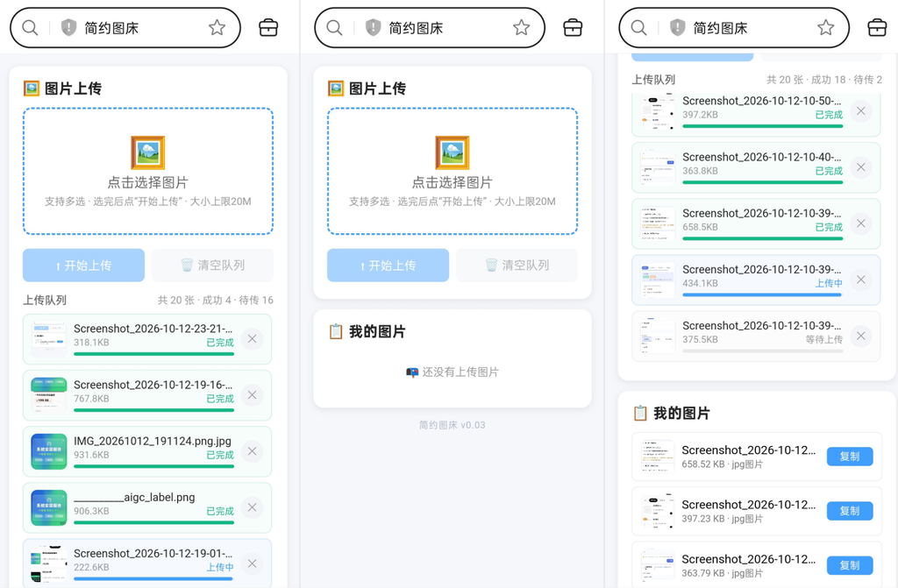
Task: Select the file name Screenshot_2026-10-12-19-16-...
Action: pyautogui.click(x=153, y=385)
